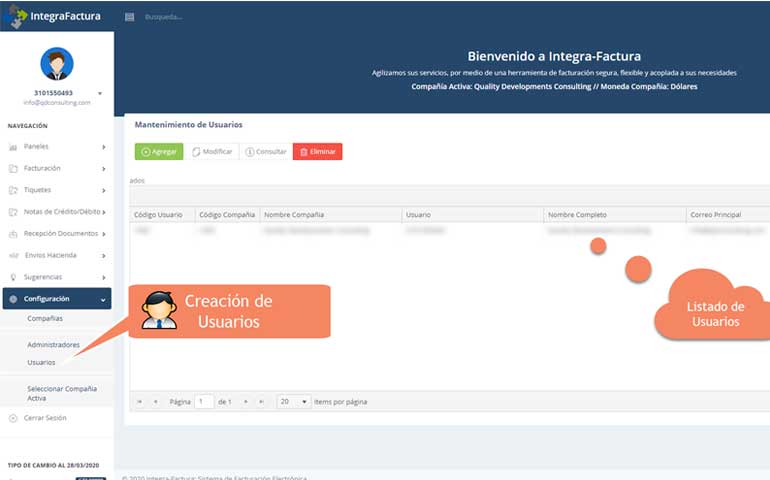
Task: Open the 3101550493 account dropdown arrow
Action: [100, 93]
